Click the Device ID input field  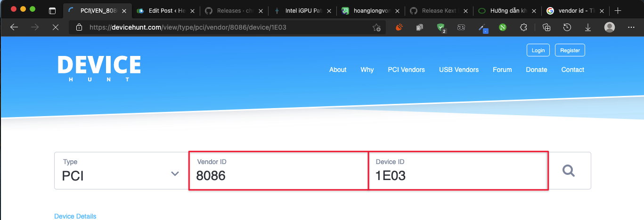coord(457,175)
